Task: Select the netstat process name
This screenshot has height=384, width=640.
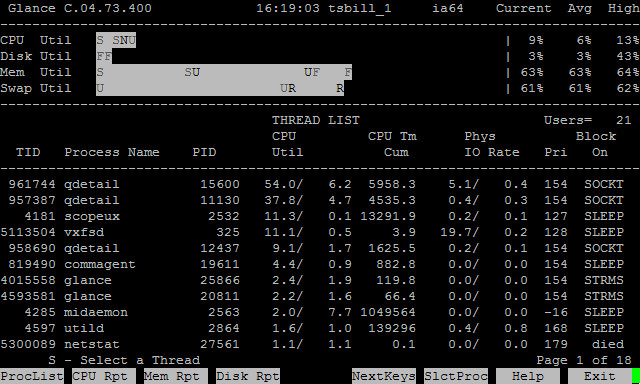Action: tap(92, 344)
